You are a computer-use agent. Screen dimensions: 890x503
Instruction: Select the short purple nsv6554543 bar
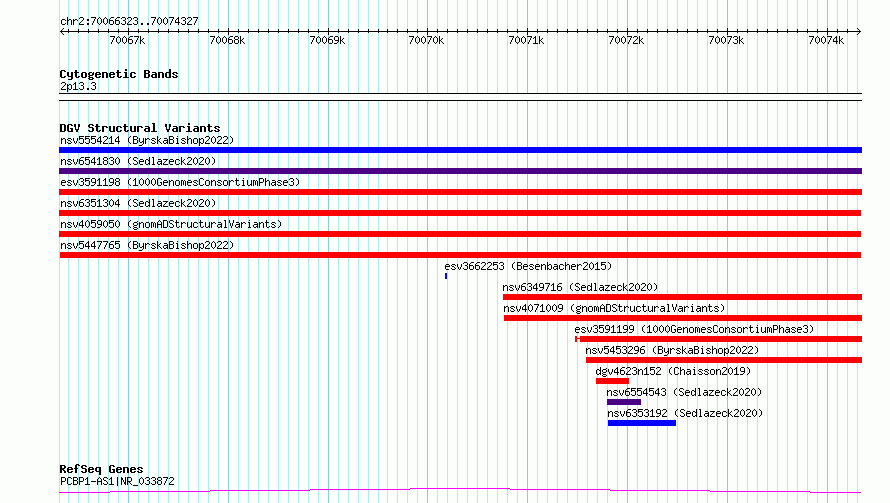(624, 402)
